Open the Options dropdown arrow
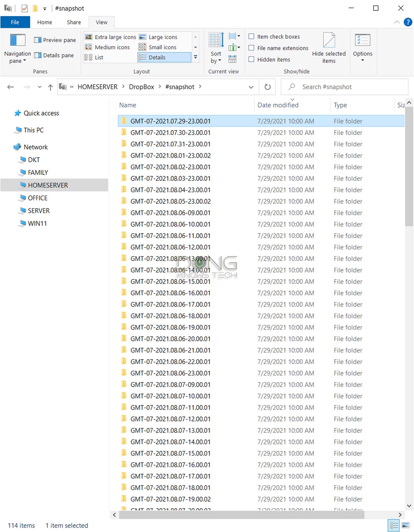Screen dimensions: 414x532 tap(363, 59)
